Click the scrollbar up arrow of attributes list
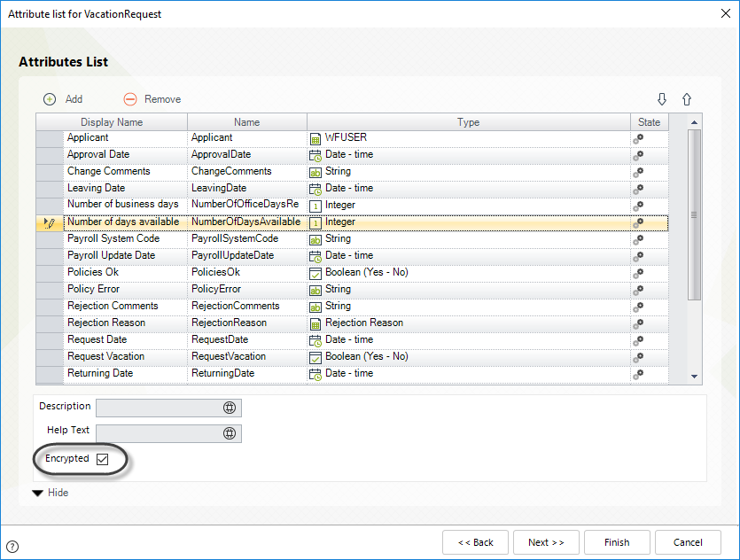Image resolution: width=740 pixels, height=560 pixels. pos(694,122)
